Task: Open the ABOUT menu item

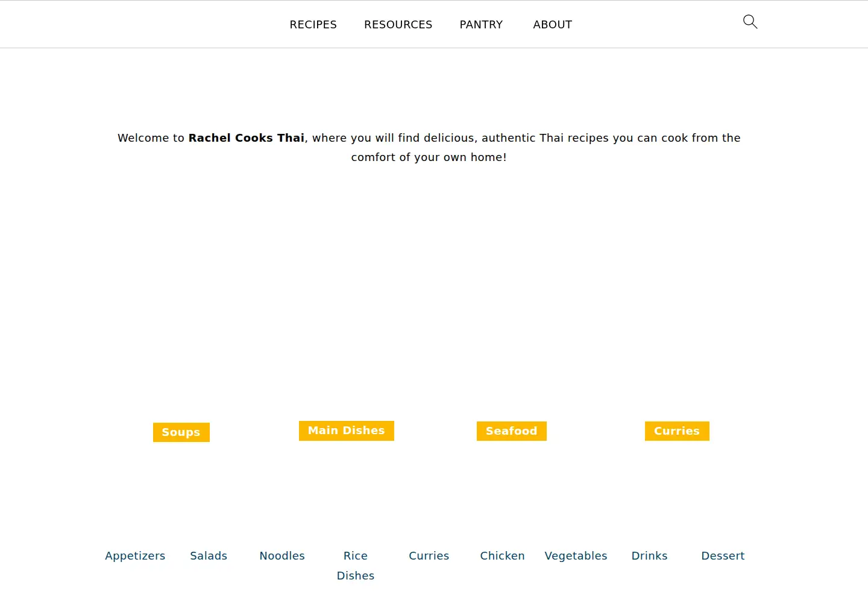Action: (552, 25)
